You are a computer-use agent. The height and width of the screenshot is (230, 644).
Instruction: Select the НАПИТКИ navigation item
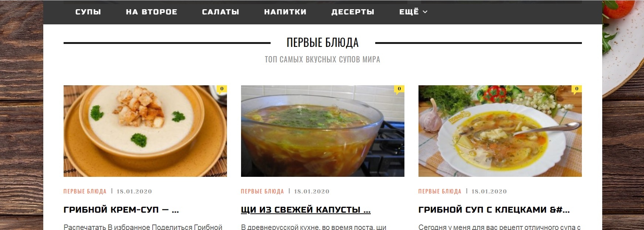click(x=285, y=12)
